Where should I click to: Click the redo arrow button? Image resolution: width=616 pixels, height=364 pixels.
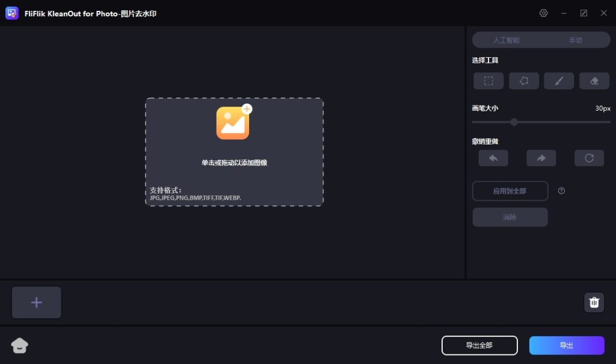click(x=541, y=158)
